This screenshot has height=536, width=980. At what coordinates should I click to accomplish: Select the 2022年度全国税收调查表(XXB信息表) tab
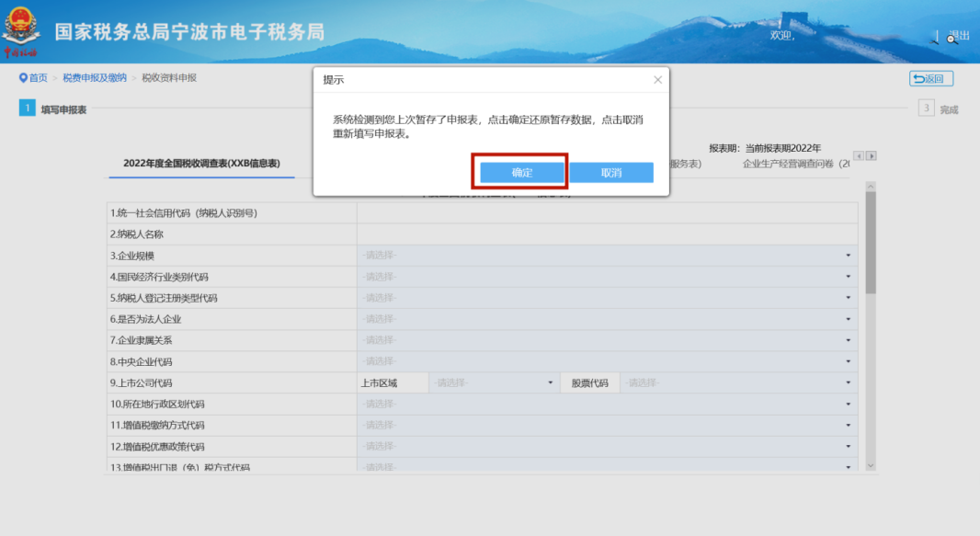(x=201, y=164)
